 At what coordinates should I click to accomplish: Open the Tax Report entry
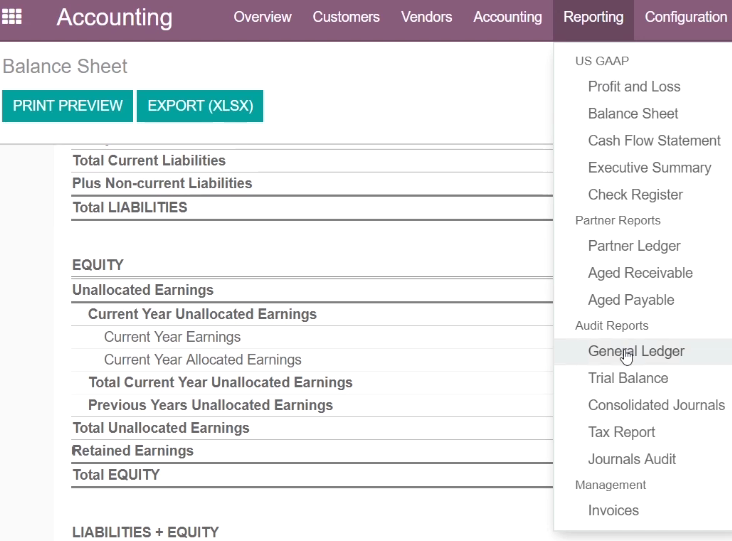click(x=621, y=432)
